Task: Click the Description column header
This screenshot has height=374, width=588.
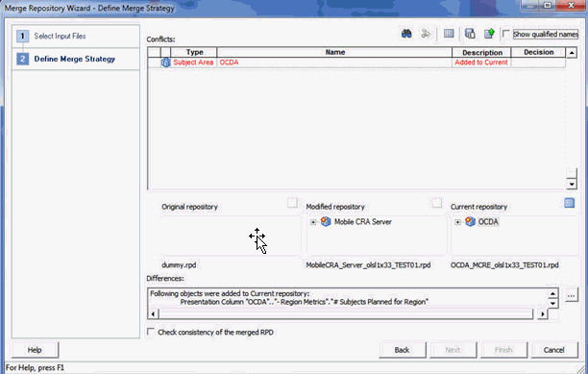Action: pos(482,52)
